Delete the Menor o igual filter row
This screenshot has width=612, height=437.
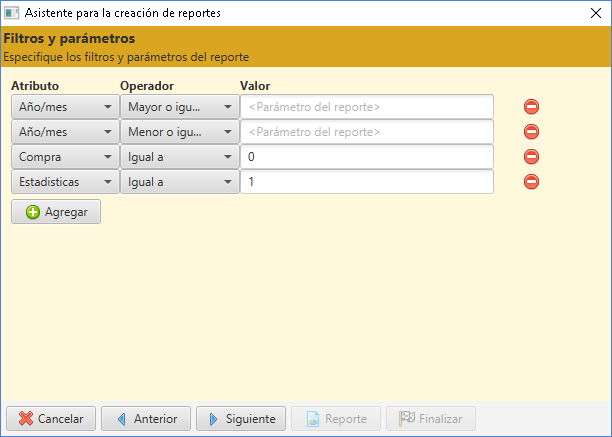coord(531,131)
